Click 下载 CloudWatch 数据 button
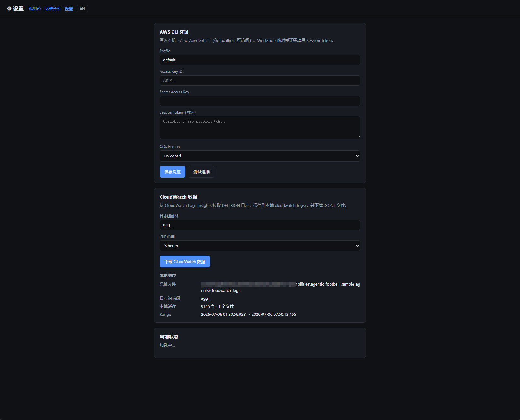The height and width of the screenshot is (420, 520). point(185,262)
